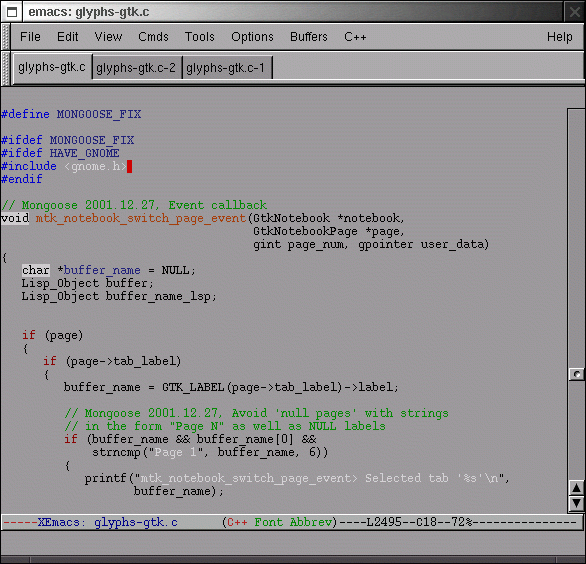The height and width of the screenshot is (564, 586).
Task: Click 'Abbrev' minor mode in modeline
Action: [x=311, y=522]
